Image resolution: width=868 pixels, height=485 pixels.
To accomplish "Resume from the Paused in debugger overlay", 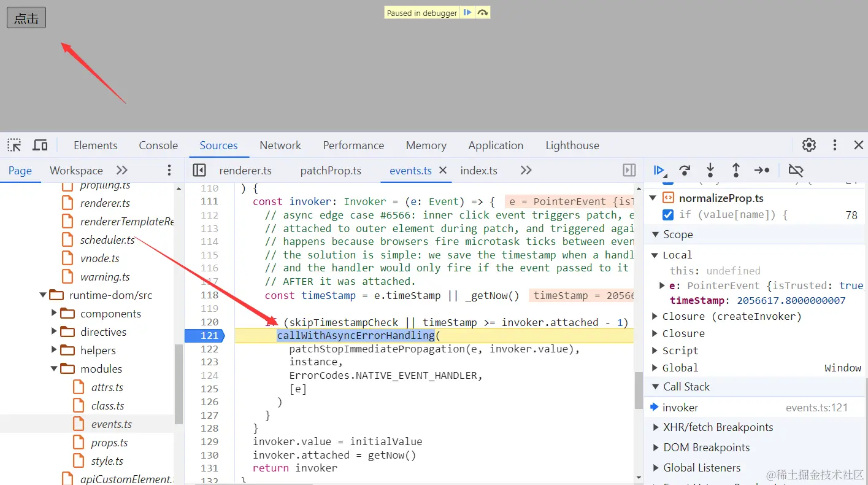I will click(x=467, y=13).
